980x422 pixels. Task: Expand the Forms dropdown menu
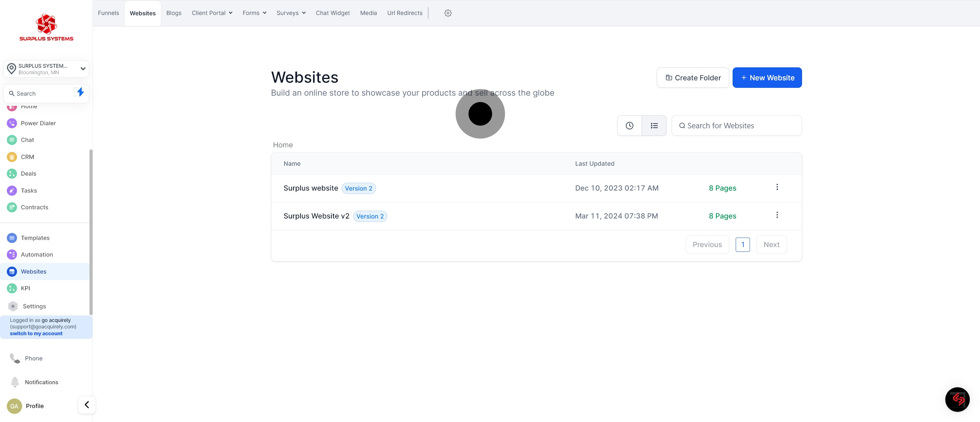pyautogui.click(x=254, y=13)
